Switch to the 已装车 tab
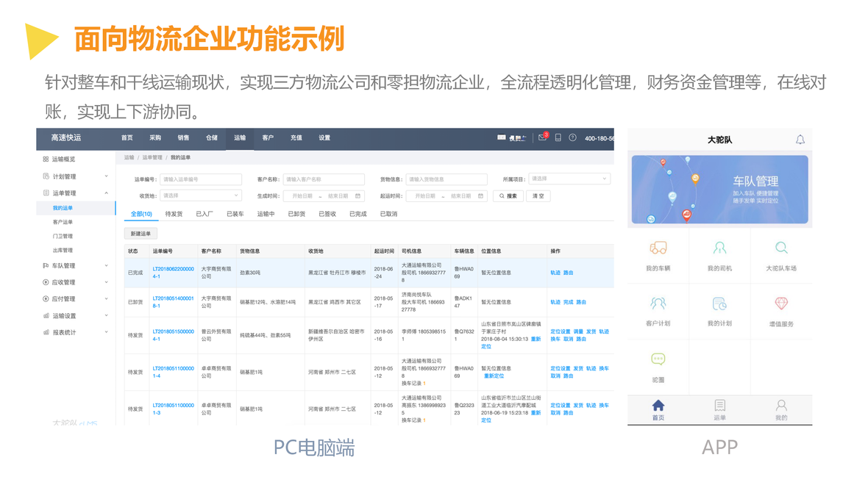 pos(235,214)
